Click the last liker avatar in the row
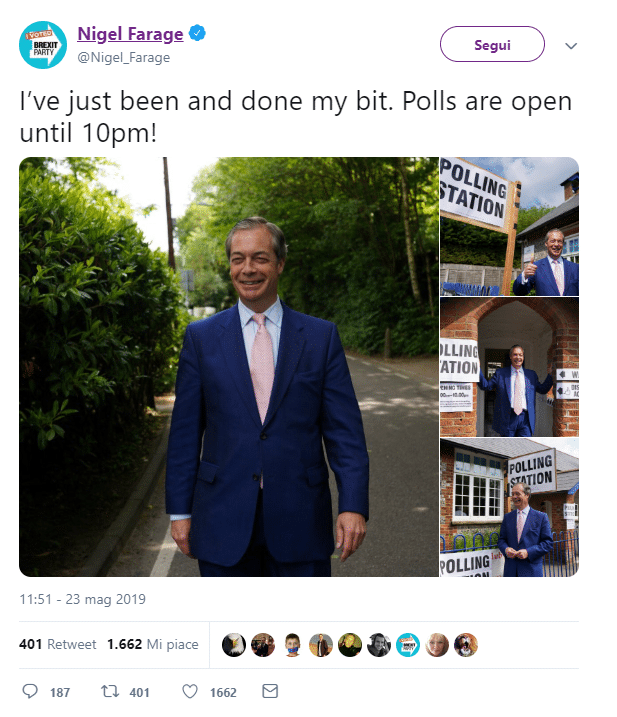Viewport: 617px width, 717px height. pyautogui.click(x=466, y=644)
